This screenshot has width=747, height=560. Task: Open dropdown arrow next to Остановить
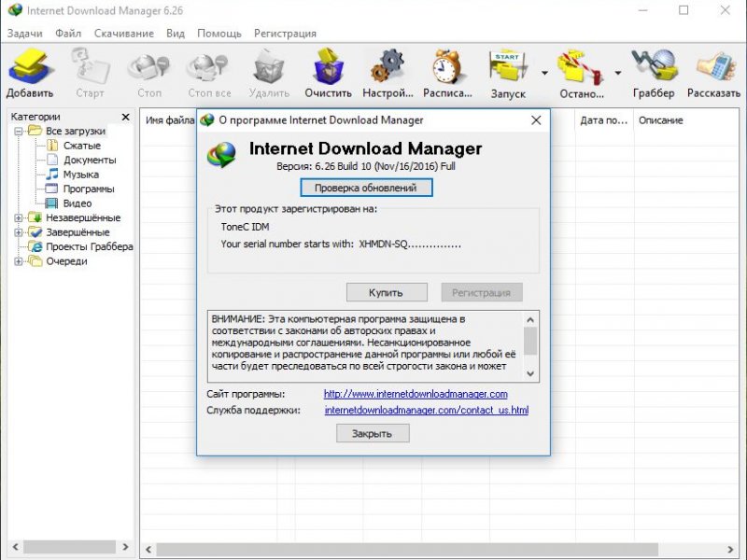(618, 72)
